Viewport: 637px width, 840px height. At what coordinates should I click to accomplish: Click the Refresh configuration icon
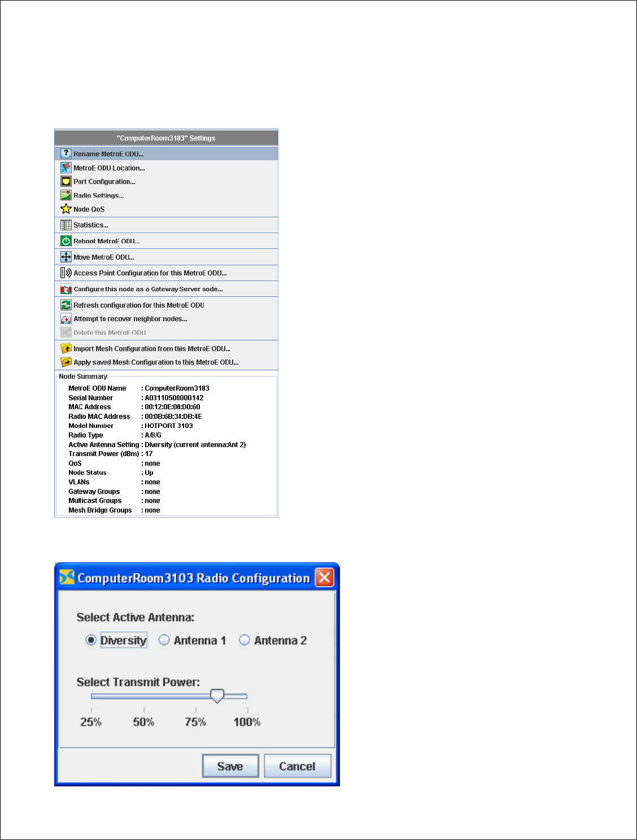click(x=66, y=305)
